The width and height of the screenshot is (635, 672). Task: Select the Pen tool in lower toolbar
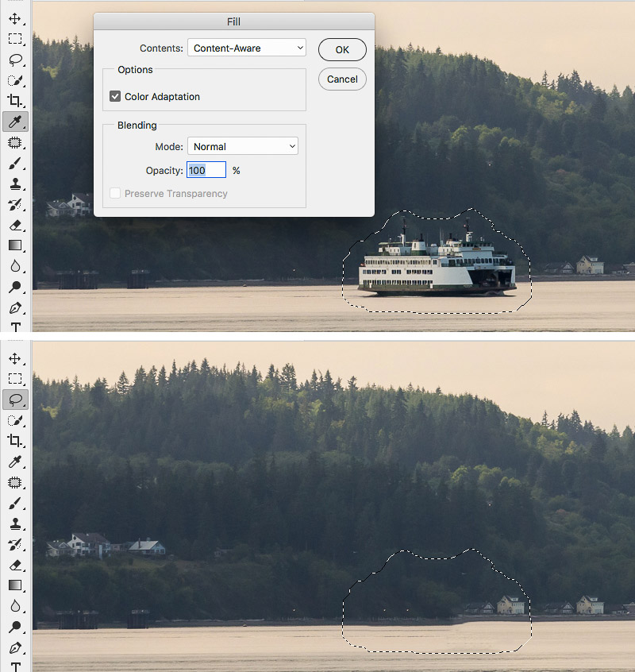pos(15,647)
